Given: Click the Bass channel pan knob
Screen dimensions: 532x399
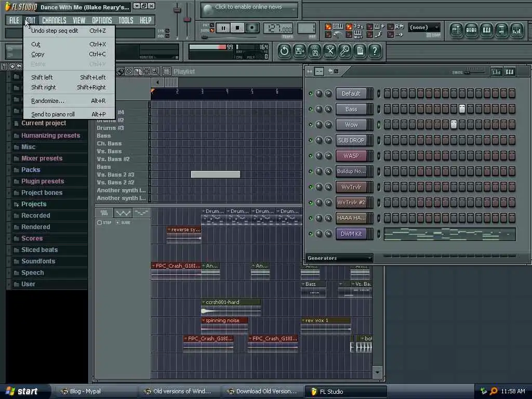Looking at the screenshot, I should (x=319, y=109).
